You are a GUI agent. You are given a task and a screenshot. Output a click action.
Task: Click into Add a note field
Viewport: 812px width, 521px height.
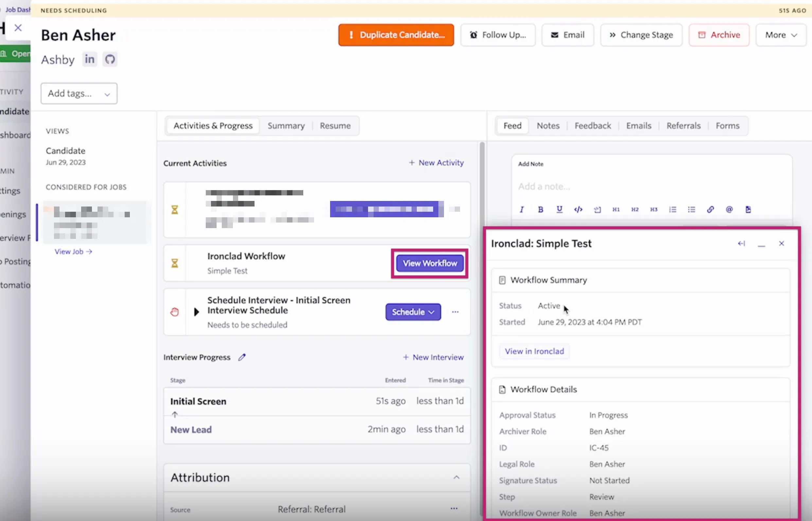click(652, 187)
